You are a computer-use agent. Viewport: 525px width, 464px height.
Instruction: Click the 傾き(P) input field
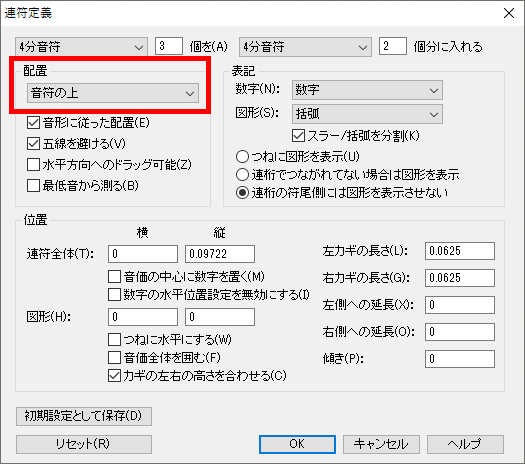tap(460, 359)
